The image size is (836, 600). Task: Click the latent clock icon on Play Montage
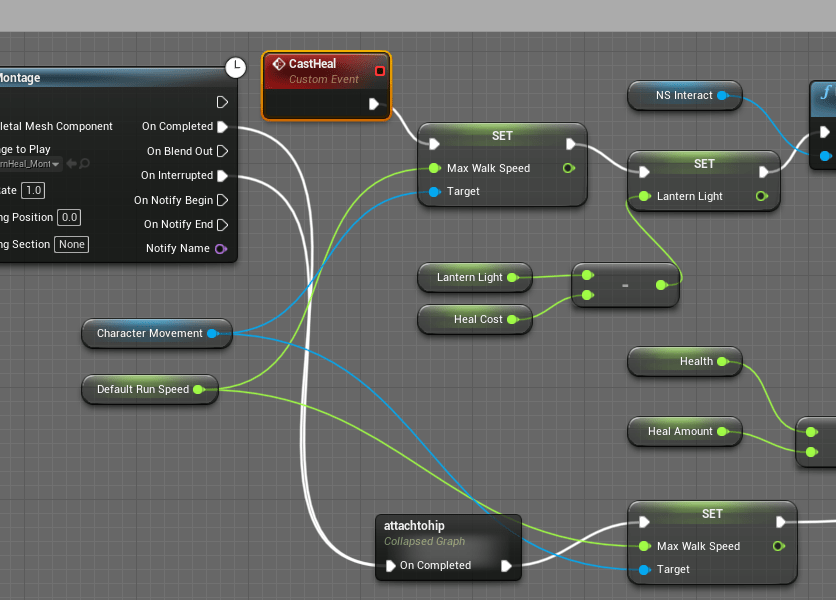235,68
